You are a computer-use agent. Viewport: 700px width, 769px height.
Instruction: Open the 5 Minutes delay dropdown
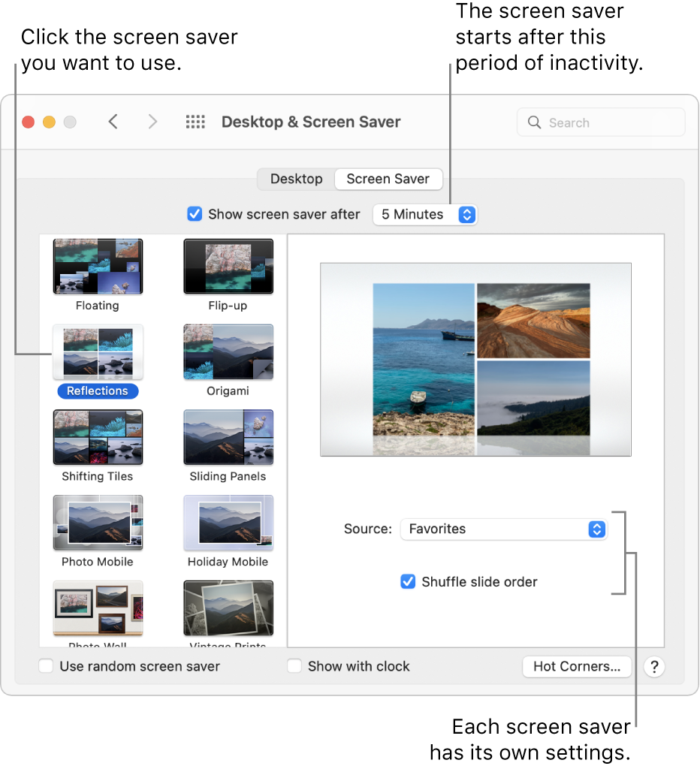tap(425, 214)
